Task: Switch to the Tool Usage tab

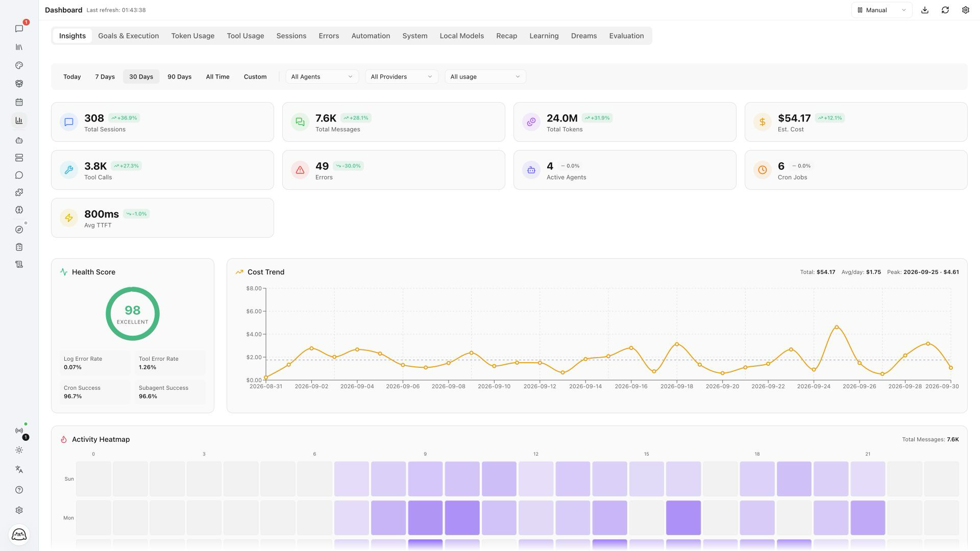Action: 246,36
